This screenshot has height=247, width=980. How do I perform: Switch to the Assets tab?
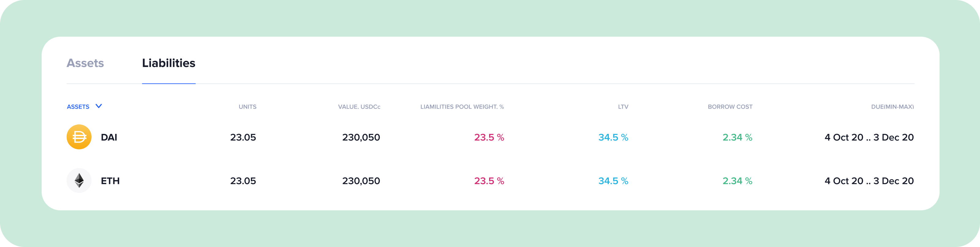(85, 63)
